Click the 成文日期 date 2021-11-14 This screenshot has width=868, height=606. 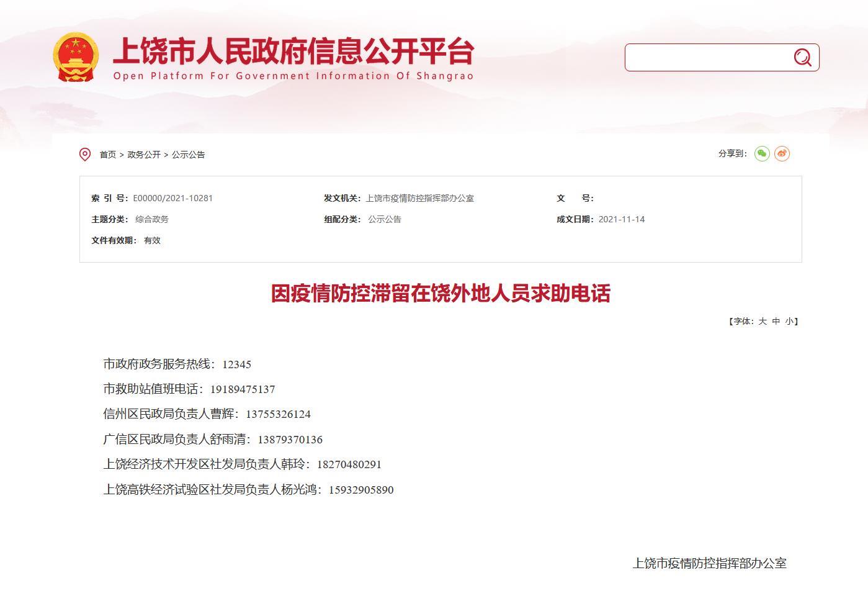(x=622, y=219)
